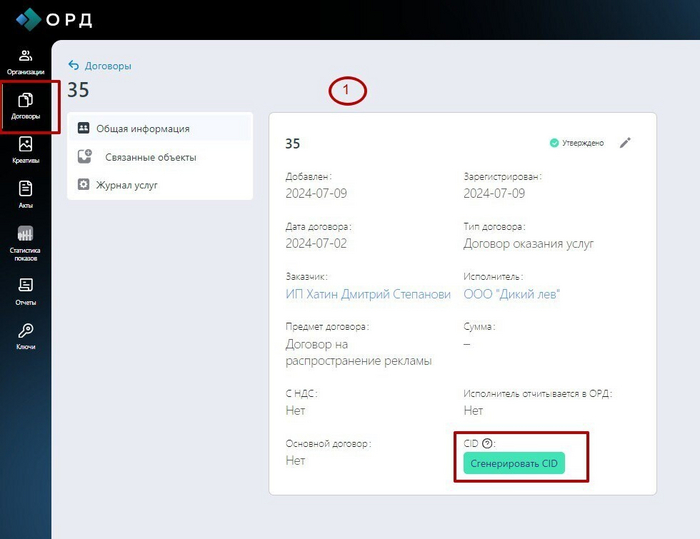Click the contract date 2024-07-02
The height and width of the screenshot is (539, 700).
click(316, 243)
